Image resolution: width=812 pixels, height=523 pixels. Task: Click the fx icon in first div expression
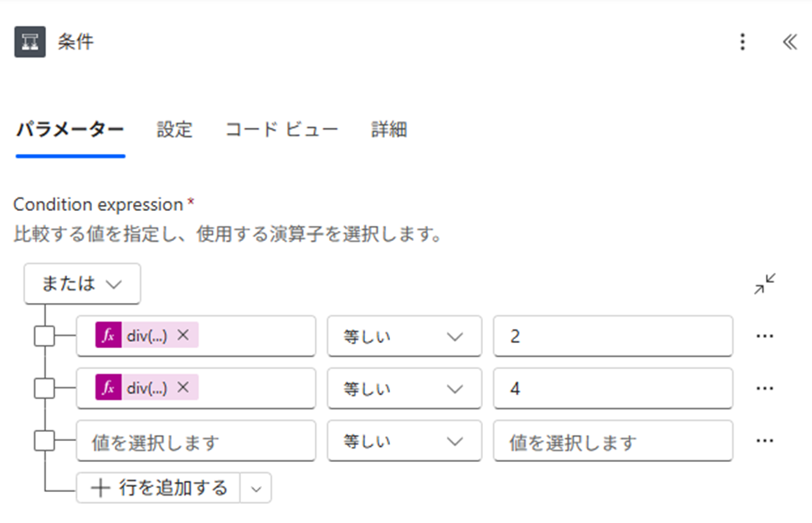(x=108, y=335)
